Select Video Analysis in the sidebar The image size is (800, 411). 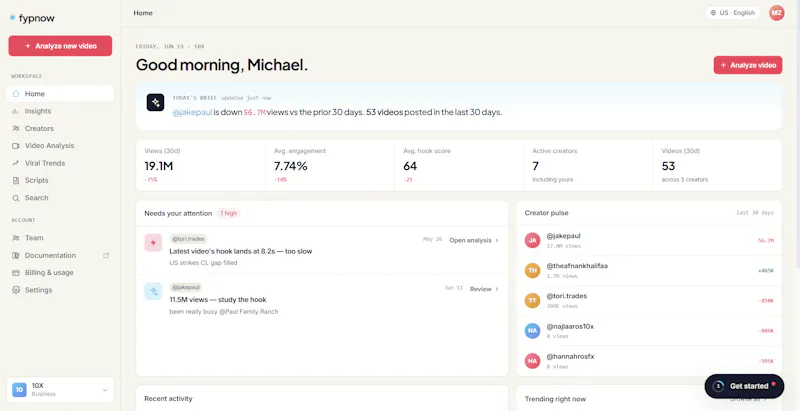(x=60, y=146)
